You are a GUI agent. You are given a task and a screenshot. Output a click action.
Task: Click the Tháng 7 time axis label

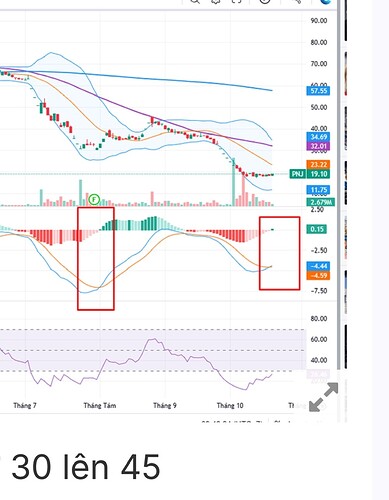[x=25, y=405]
